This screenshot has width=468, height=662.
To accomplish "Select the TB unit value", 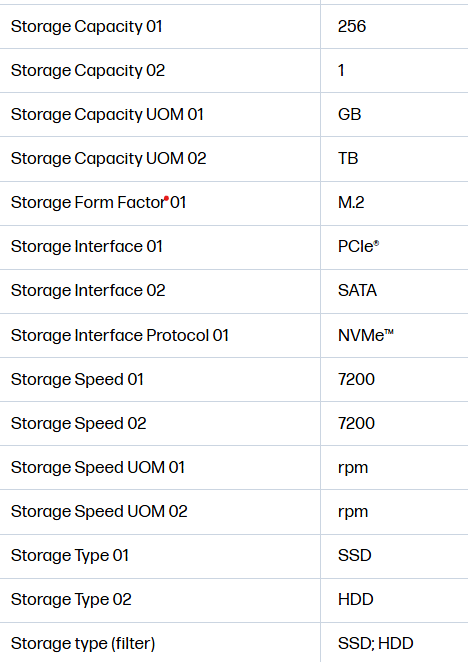I will coord(348,159).
